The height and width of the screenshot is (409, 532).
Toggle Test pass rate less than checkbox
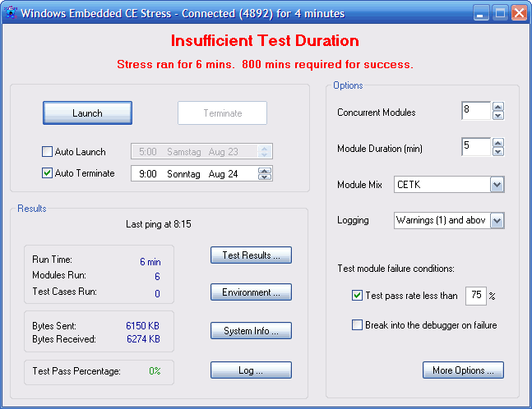point(357,295)
